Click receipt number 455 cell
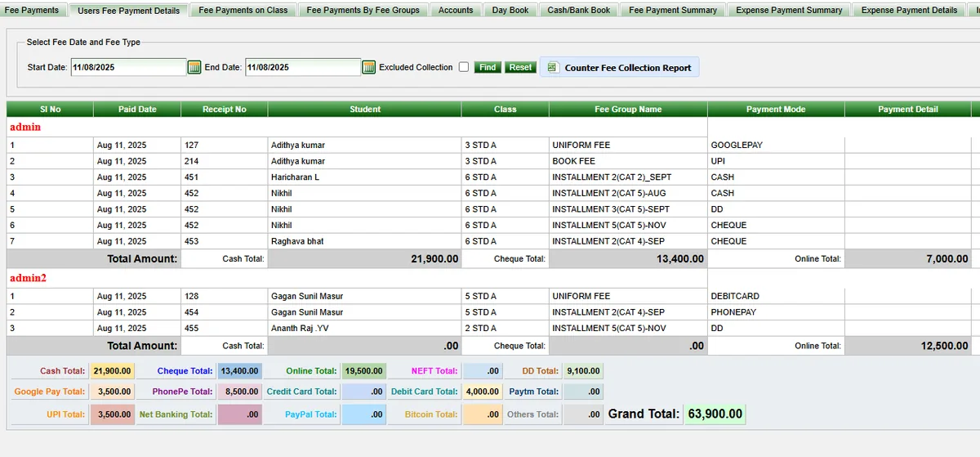Screen dimensions: 980x457 coord(225,328)
